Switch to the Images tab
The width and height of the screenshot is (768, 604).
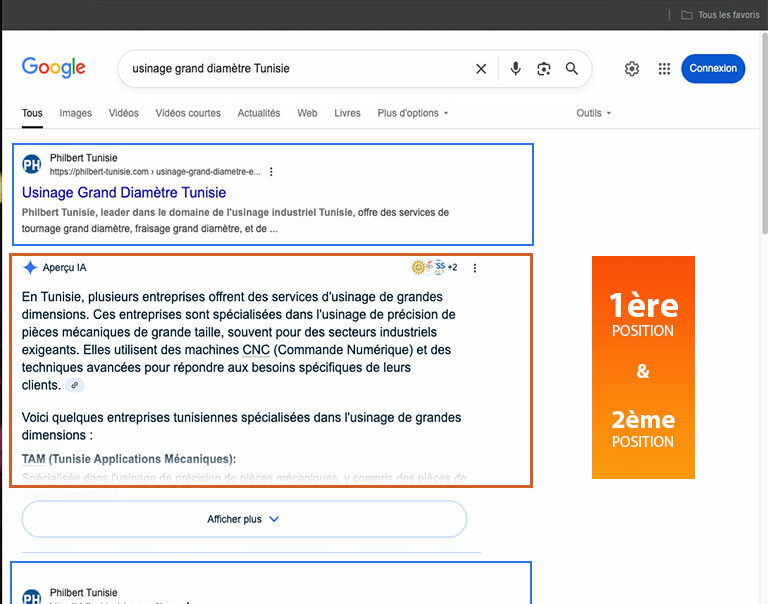(x=75, y=113)
